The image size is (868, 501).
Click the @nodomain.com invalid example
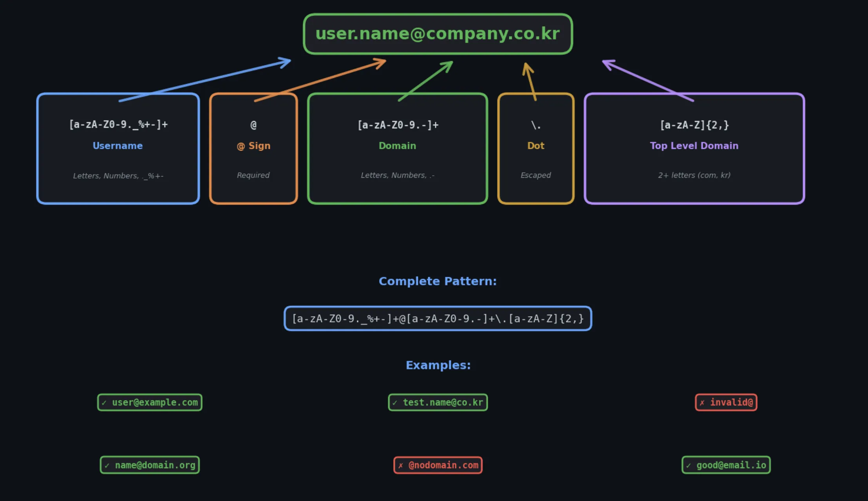(x=438, y=465)
